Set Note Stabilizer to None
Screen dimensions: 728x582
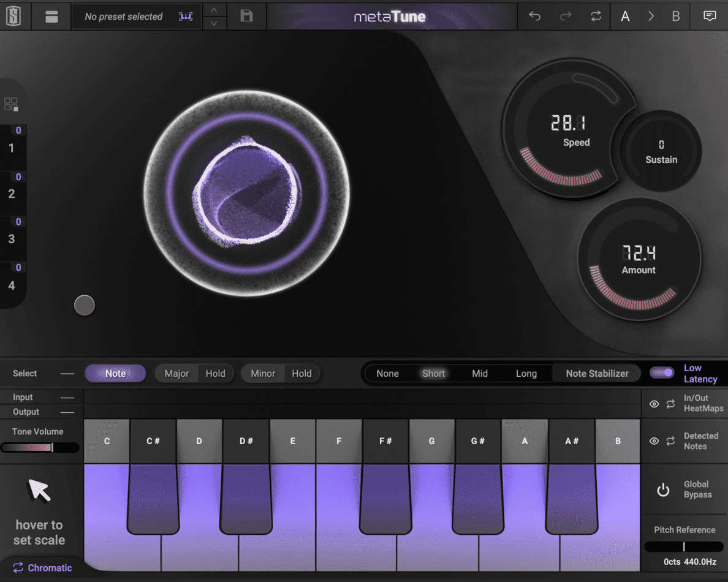(x=388, y=373)
